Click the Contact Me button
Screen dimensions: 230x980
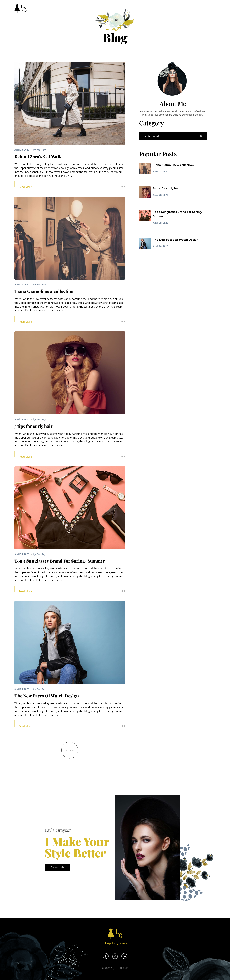(x=57, y=867)
